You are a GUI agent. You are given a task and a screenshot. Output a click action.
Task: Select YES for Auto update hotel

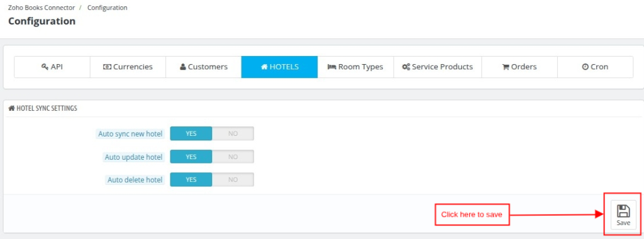(x=191, y=157)
